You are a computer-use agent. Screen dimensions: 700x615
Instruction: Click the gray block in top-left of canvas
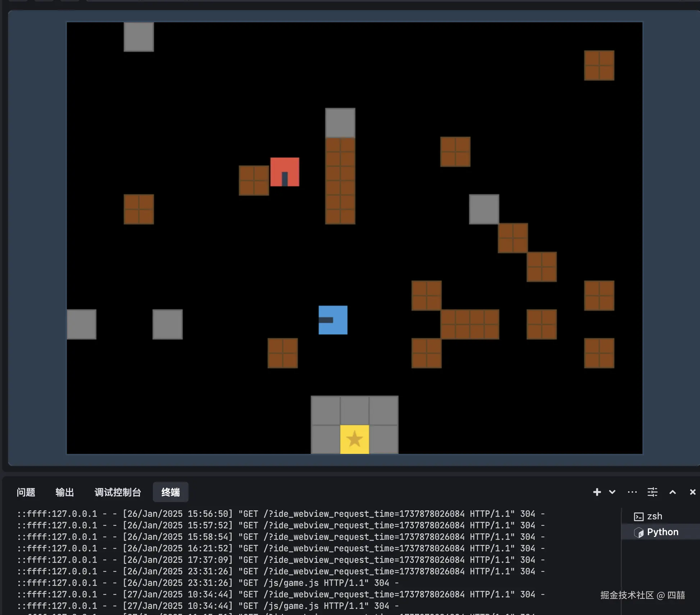click(138, 37)
